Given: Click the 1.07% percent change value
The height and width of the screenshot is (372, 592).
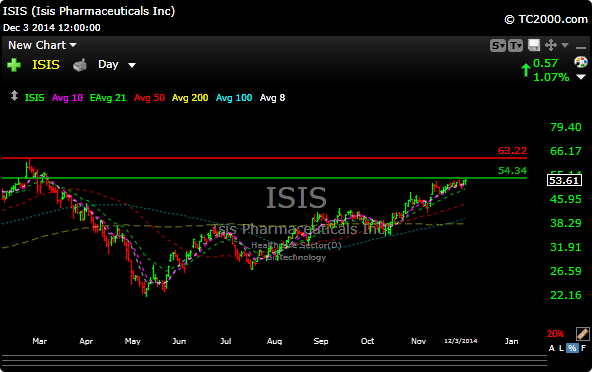Looking at the screenshot, I should pos(551,77).
